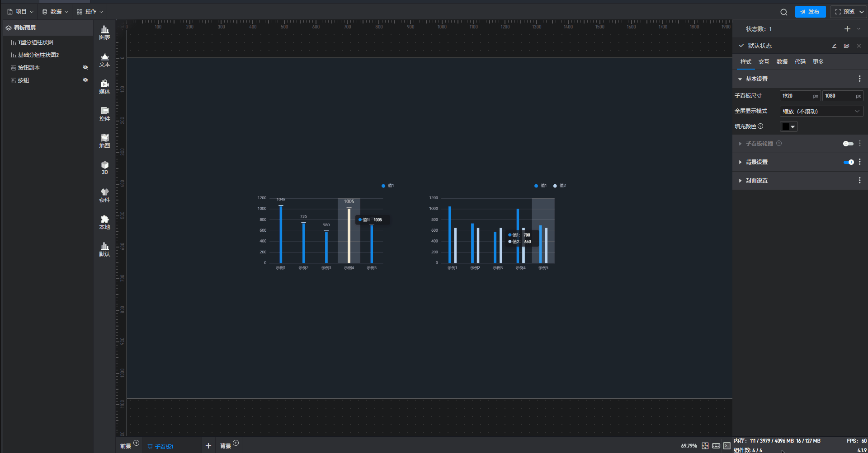The image size is (868, 453).
Task: Open the 套件 kit component library
Action: tap(104, 195)
